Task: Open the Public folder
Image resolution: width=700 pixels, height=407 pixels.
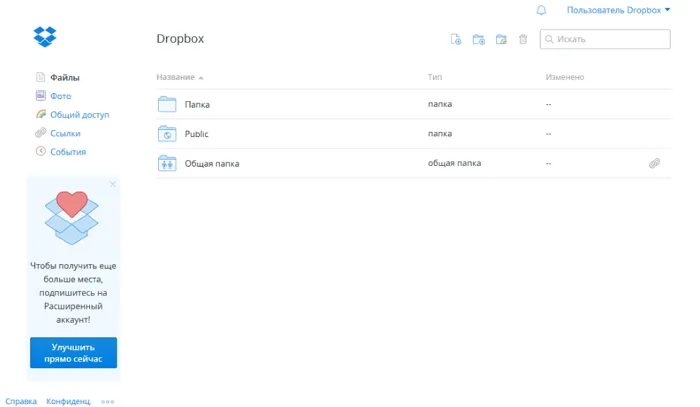Action: (x=196, y=134)
